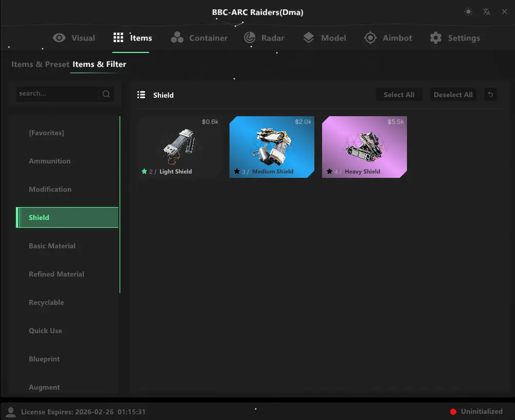
Task: Toggle the Light Shield item selection
Action: click(x=179, y=147)
